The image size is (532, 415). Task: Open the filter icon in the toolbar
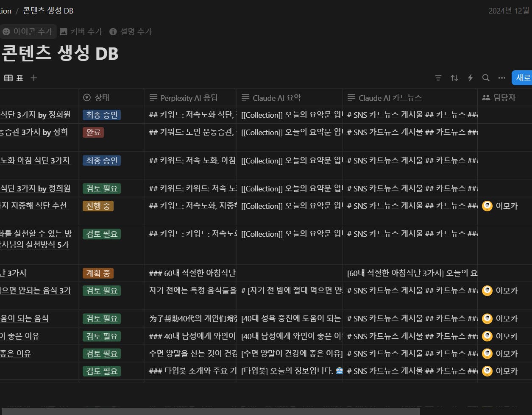click(438, 78)
